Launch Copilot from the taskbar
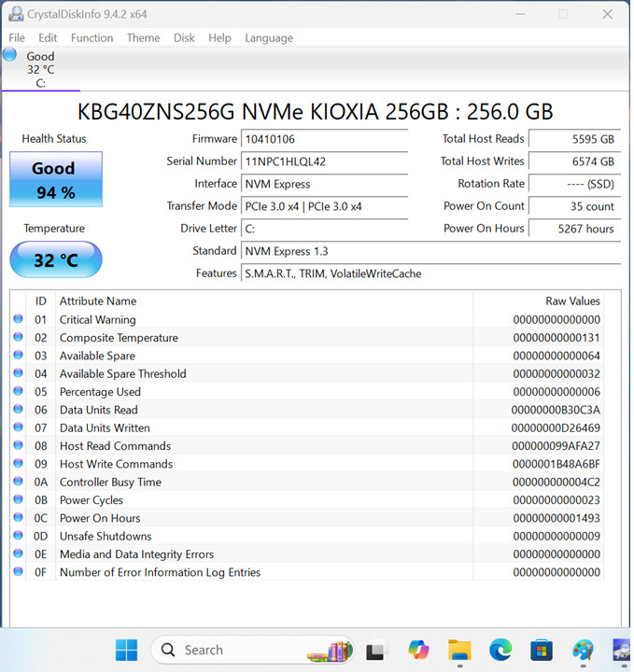 tap(418, 650)
